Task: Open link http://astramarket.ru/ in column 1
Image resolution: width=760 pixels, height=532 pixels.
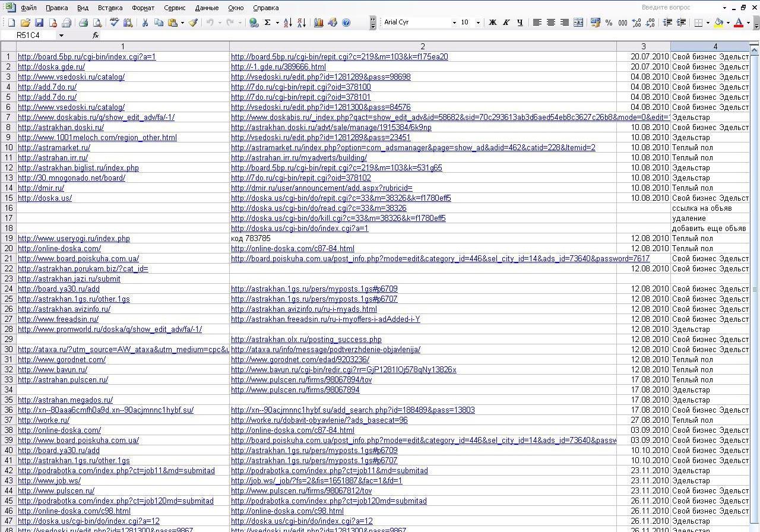Action: [x=54, y=147]
